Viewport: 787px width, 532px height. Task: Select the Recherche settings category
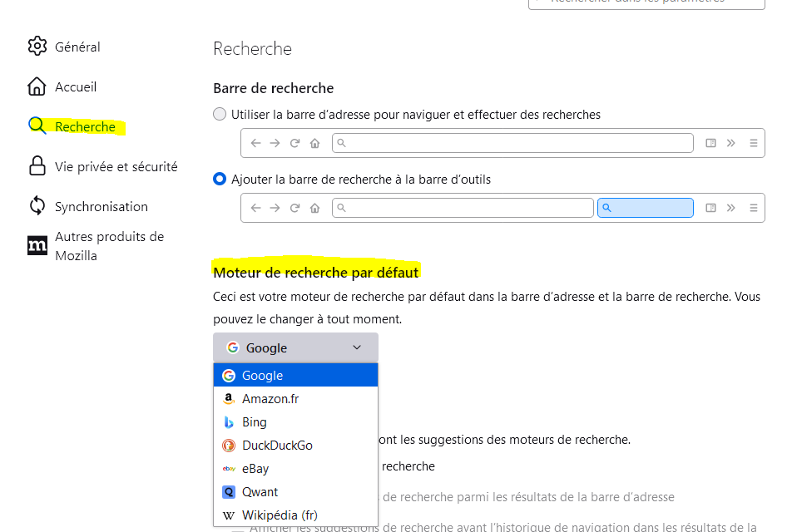coord(72,126)
